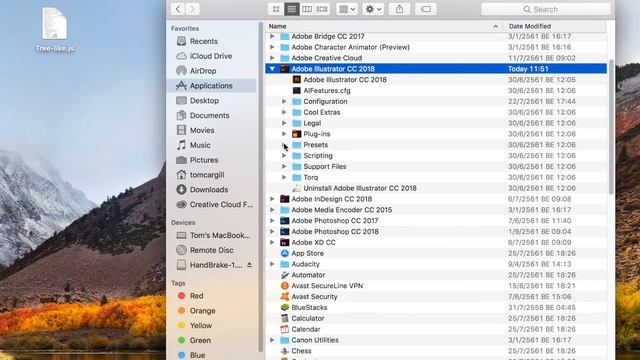
Task: Select the Calendar app icon
Action: tap(285, 329)
